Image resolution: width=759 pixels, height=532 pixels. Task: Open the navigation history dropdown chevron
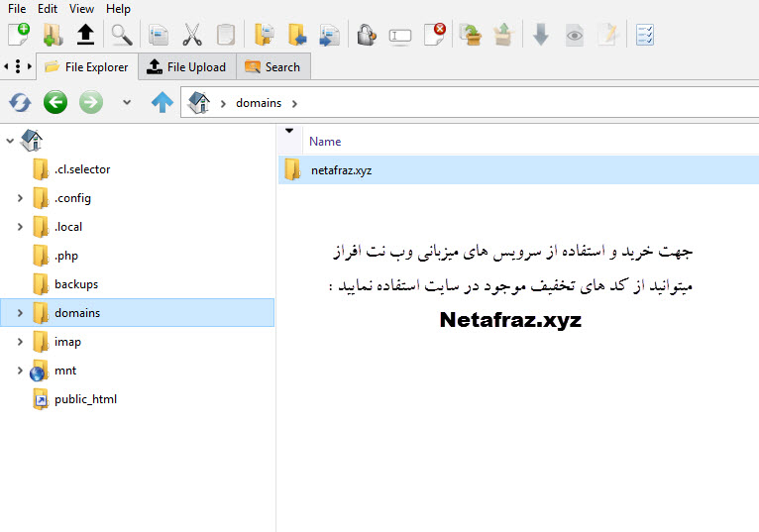(127, 102)
